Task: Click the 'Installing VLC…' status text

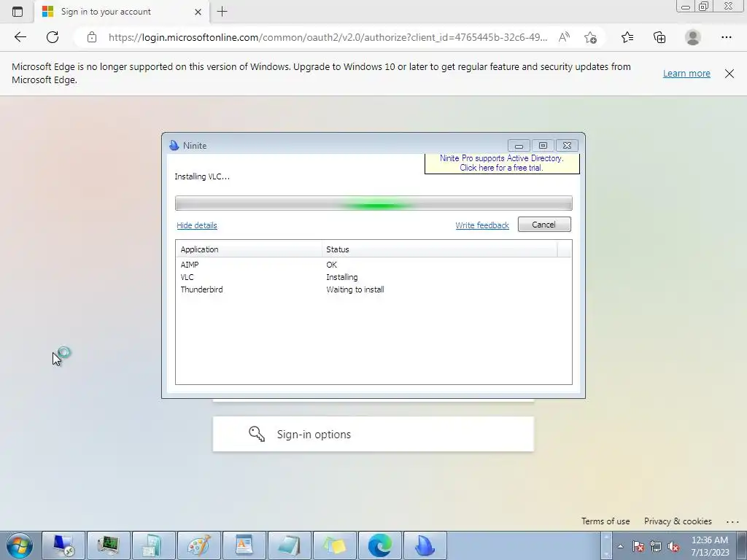Action: click(202, 176)
